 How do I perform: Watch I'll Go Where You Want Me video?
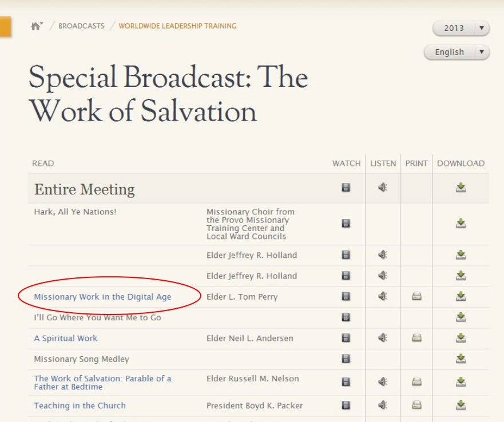pyautogui.click(x=346, y=317)
